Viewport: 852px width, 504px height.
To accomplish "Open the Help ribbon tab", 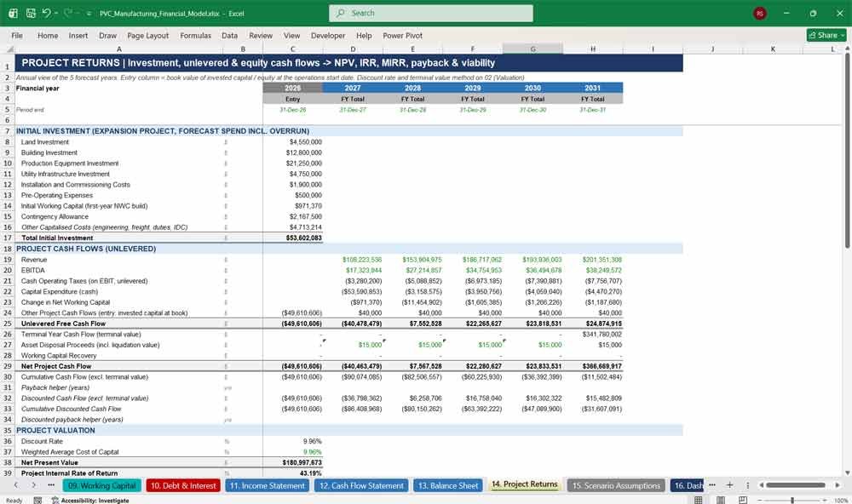I will click(364, 35).
